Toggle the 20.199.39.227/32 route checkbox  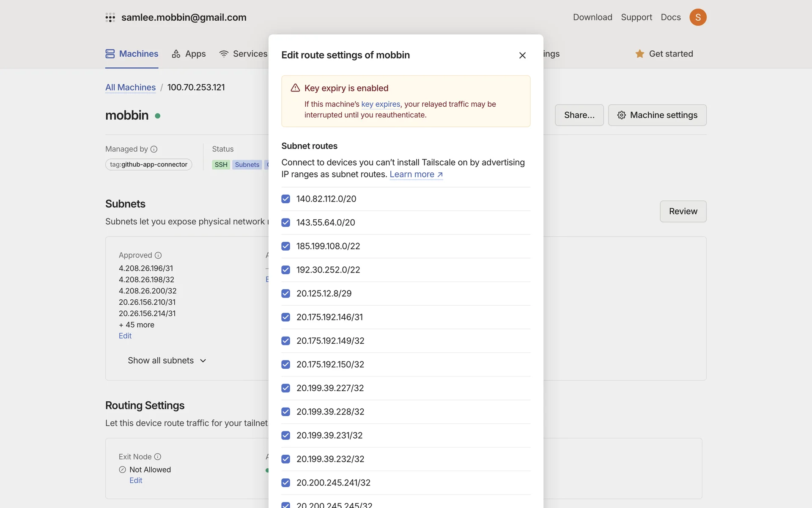[286, 388]
